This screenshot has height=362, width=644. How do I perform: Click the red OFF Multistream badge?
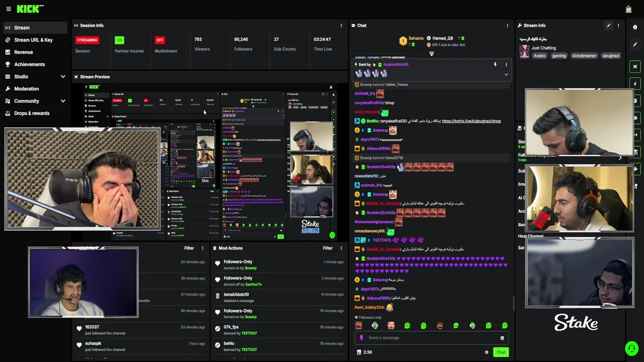coord(159,40)
